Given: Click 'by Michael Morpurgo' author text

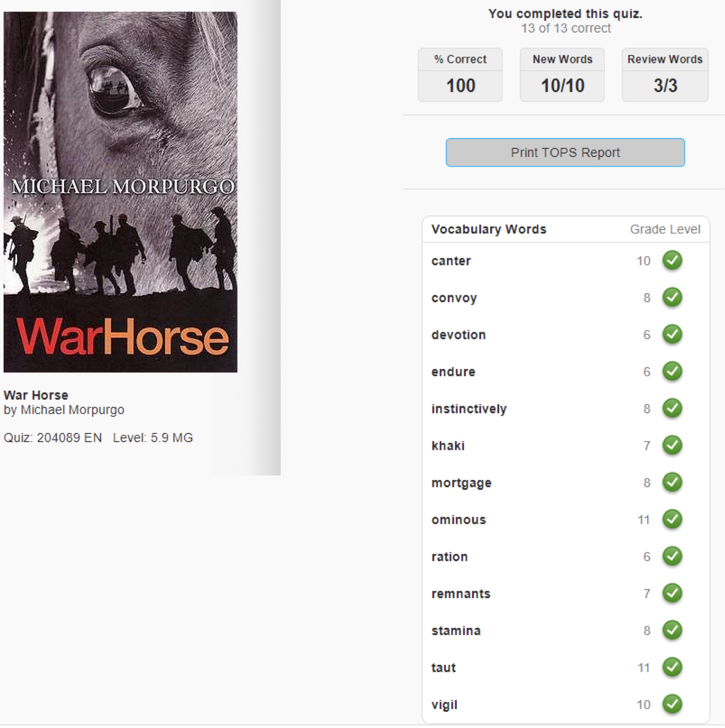Looking at the screenshot, I should [x=64, y=410].
